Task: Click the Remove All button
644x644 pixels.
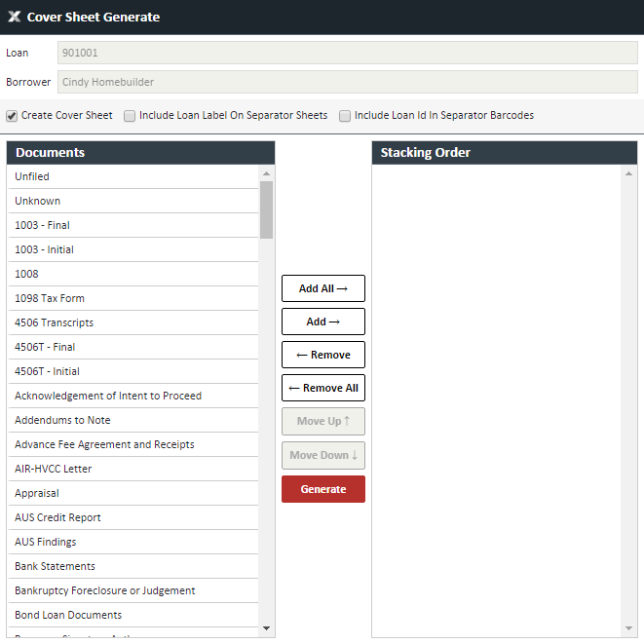Action: coord(322,388)
